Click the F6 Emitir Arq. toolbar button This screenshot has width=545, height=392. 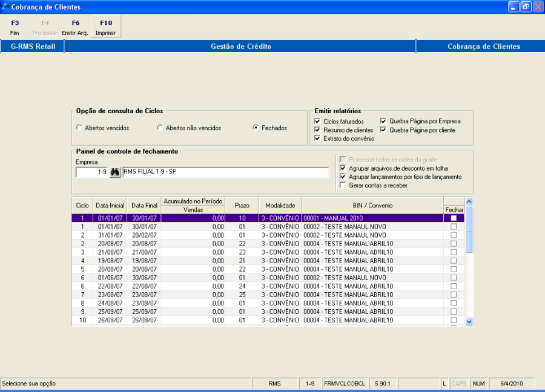coord(75,27)
